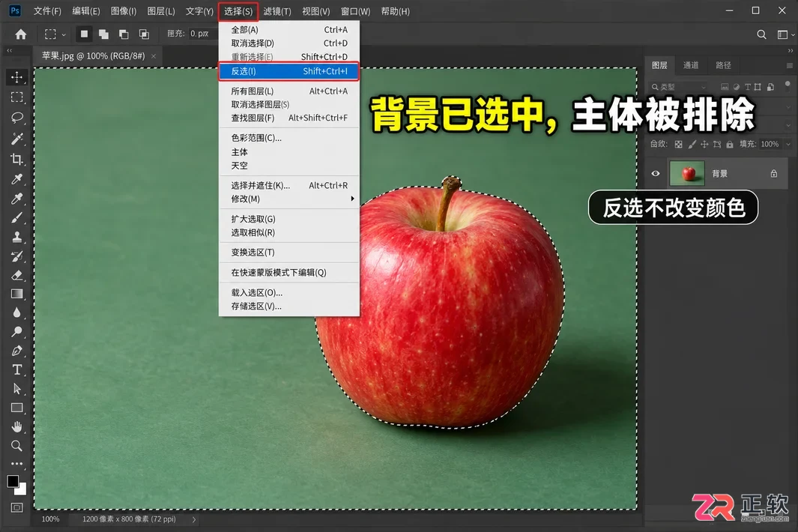Select the Clone Stamp tool

click(x=16, y=237)
